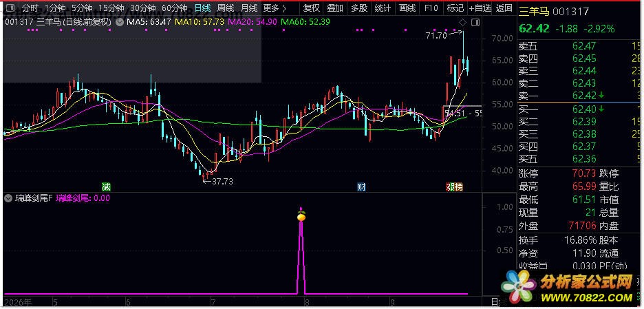
Task: Click the 37.73 low price arrow label
Action: pos(218,181)
